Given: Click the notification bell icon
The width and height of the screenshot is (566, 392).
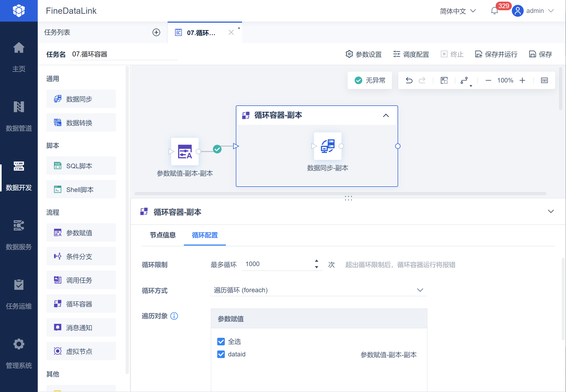Looking at the screenshot, I should [x=494, y=11].
